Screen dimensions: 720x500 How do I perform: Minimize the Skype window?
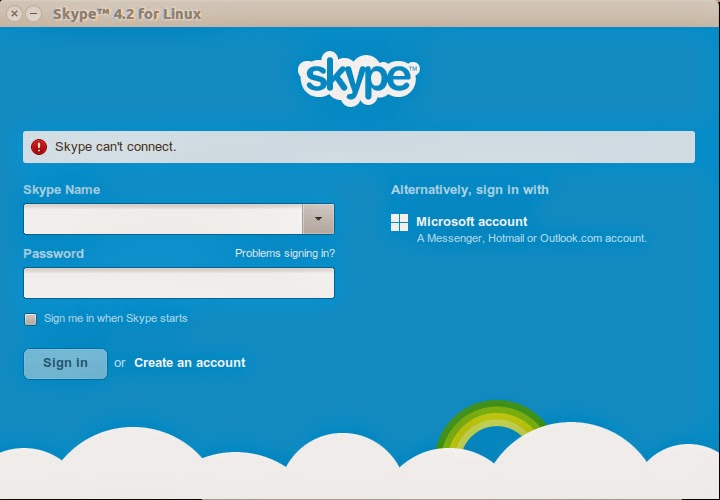34,14
